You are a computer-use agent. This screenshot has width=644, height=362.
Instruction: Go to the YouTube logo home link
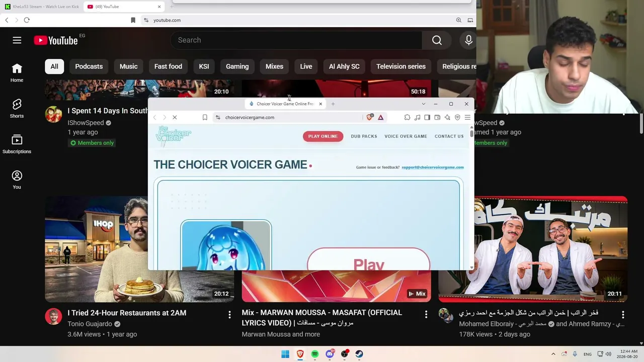(x=56, y=40)
